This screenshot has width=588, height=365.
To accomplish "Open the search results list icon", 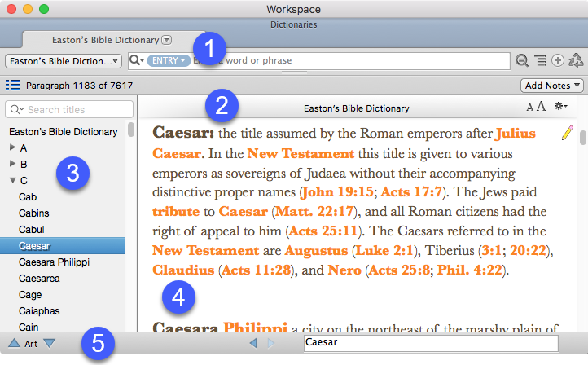I will [x=541, y=61].
